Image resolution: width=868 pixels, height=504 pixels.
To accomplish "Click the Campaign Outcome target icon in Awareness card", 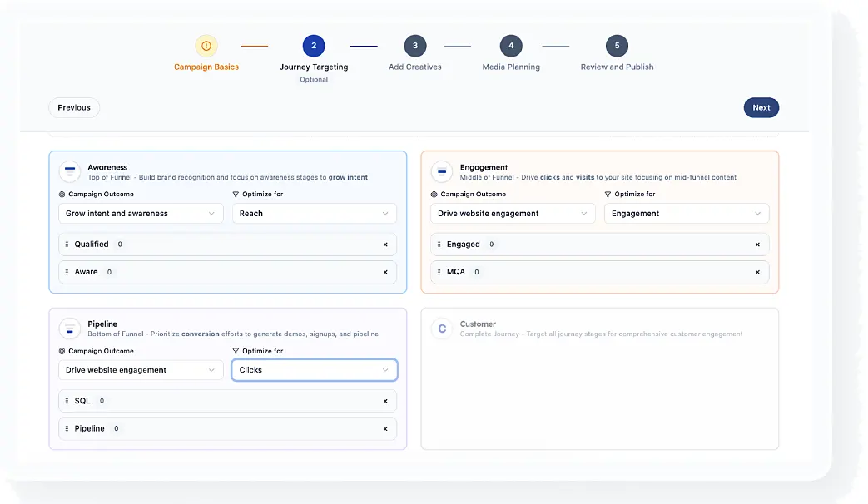I will [x=61, y=194].
